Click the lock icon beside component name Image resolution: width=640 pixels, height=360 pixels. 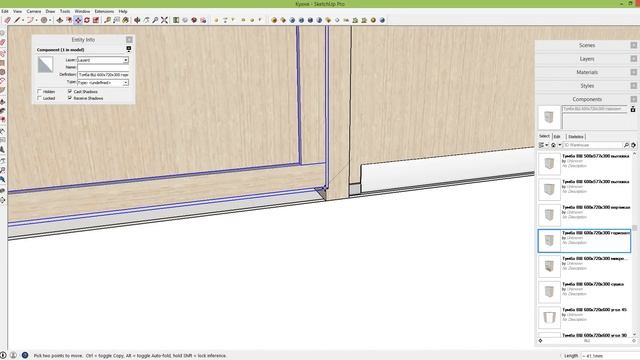(633, 109)
